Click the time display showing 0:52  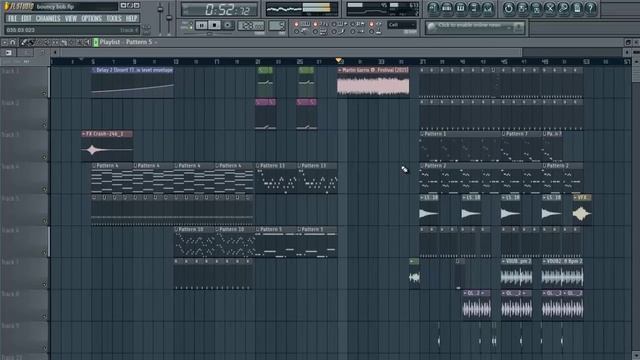click(x=220, y=9)
